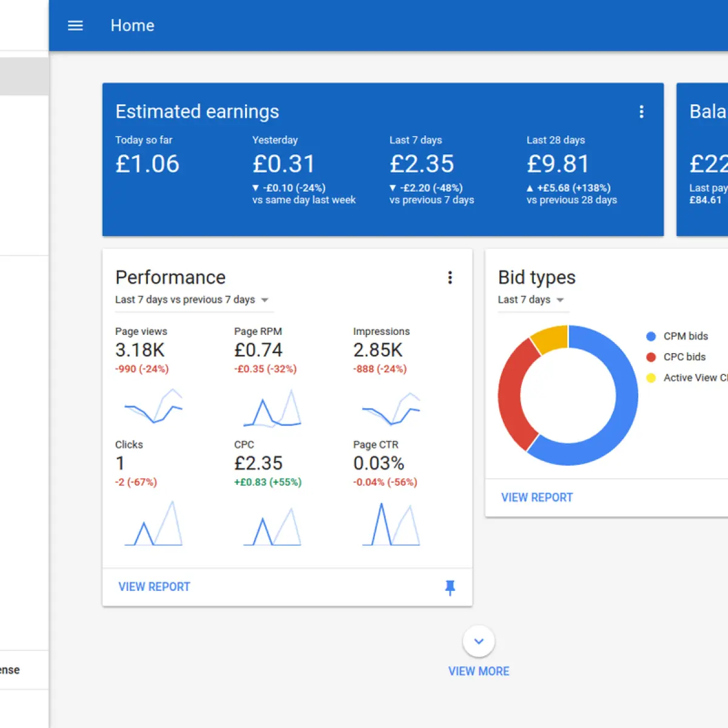Click the Page RPM sparkline chart

(272, 408)
